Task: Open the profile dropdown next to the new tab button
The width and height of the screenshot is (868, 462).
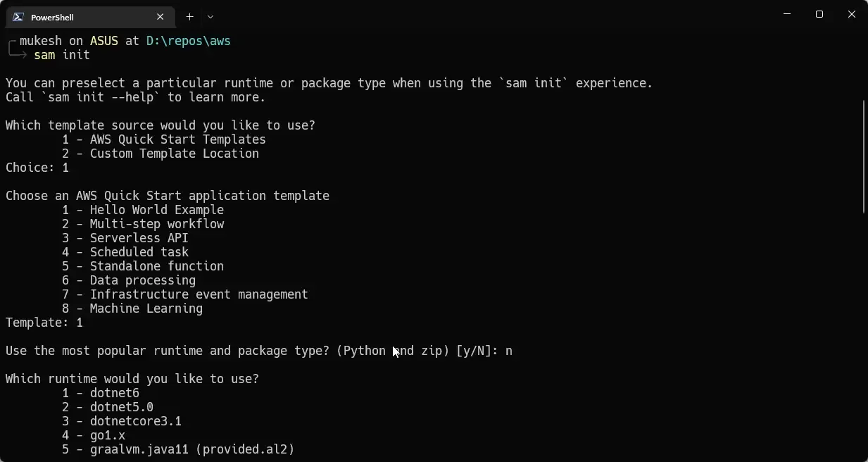Action: 209,16
